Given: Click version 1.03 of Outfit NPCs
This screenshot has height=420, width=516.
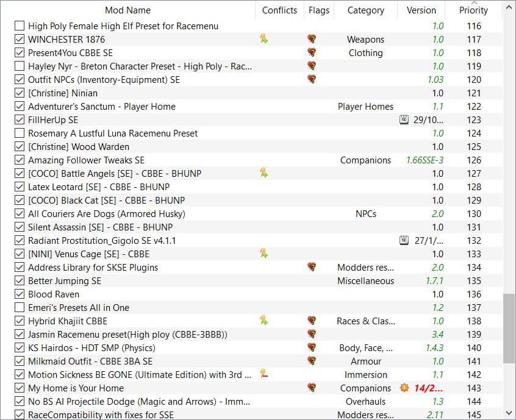Looking at the screenshot, I should click(x=435, y=80).
